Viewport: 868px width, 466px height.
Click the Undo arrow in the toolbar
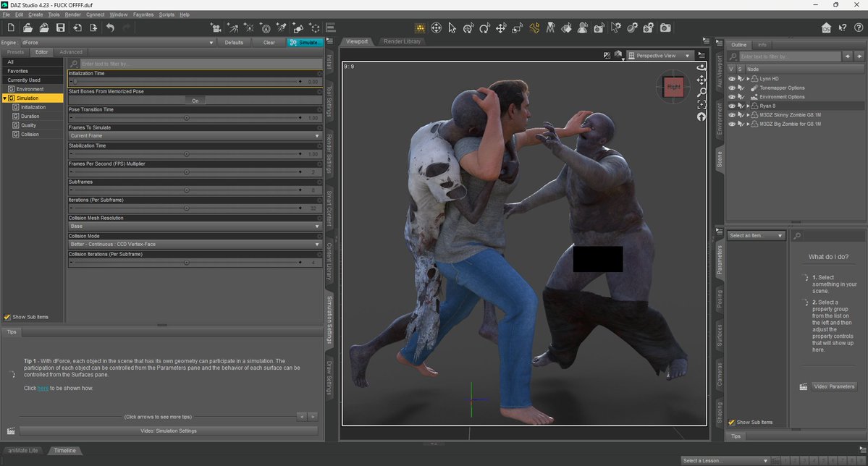pyautogui.click(x=110, y=27)
